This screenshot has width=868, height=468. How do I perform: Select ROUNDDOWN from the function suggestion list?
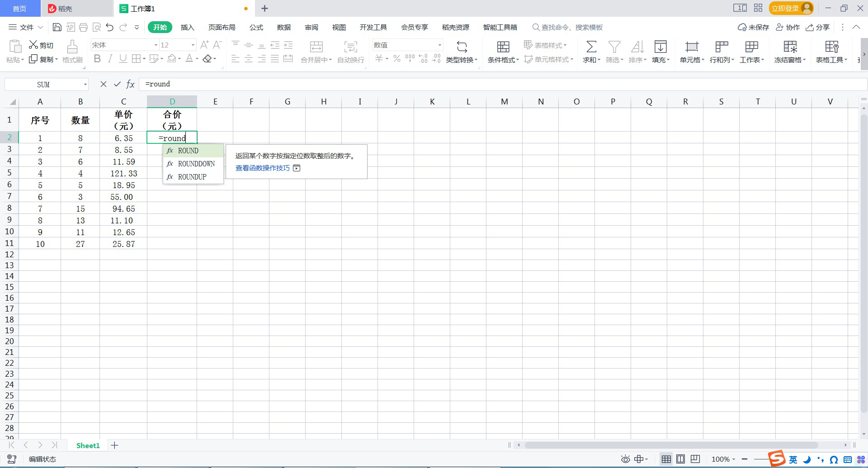(196, 164)
